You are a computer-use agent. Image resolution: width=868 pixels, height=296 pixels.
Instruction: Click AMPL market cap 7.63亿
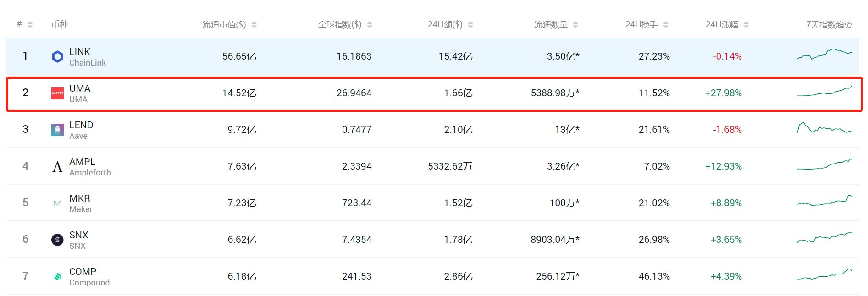(242, 166)
